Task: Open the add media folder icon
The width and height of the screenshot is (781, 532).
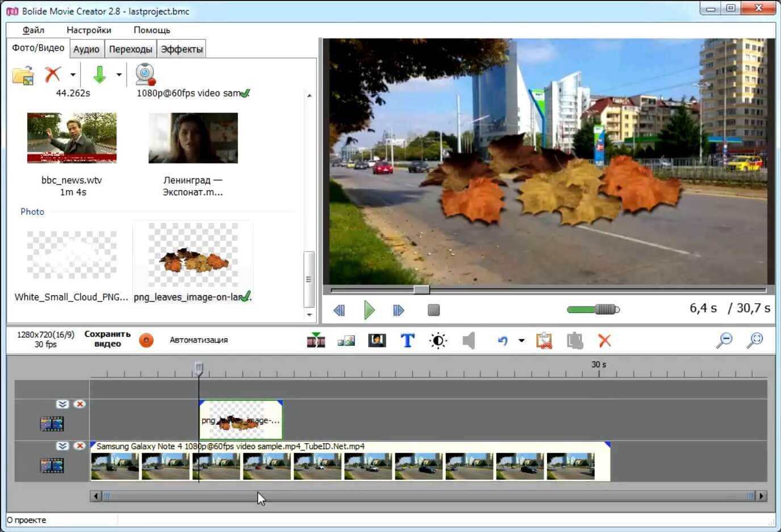Action: 23,75
